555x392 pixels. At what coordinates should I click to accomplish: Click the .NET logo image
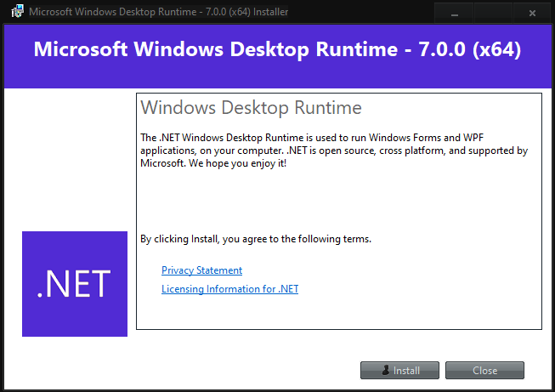click(x=75, y=284)
